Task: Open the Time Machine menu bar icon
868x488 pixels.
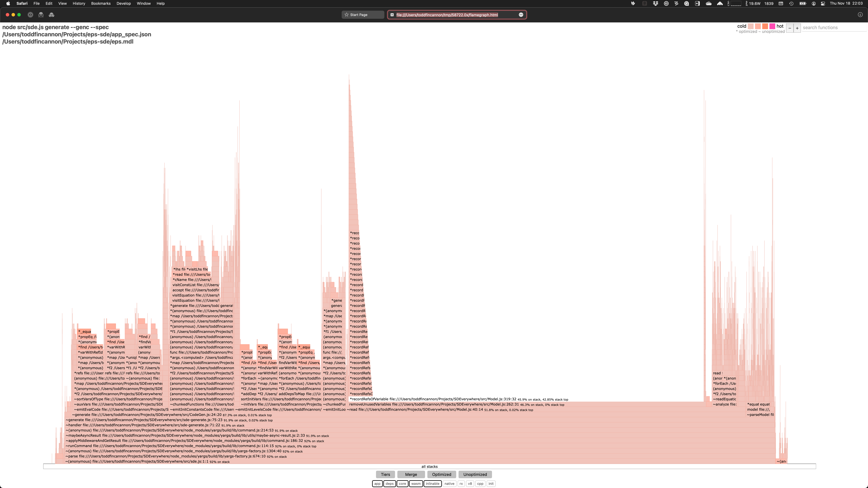Action: coord(791,3)
